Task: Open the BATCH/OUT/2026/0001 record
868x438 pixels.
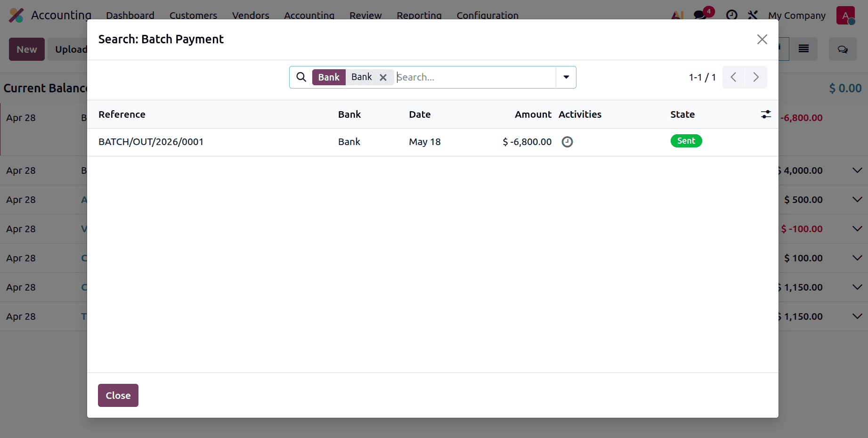Action: click(x=151, y=142)
